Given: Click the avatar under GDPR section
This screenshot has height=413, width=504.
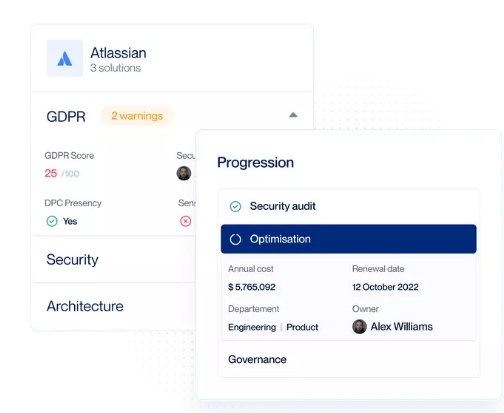Looking at the screenshot, I should coord(184,173).
